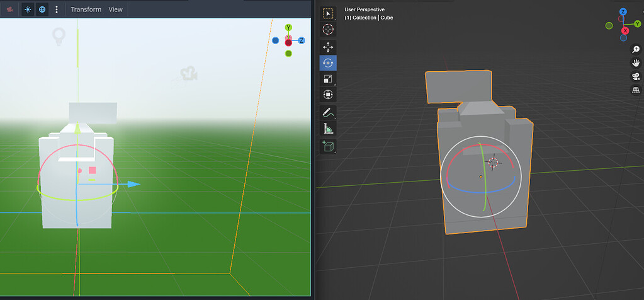Open the Transform menu in Godot
The width and height of the screenshot is (644, 300).
coord(86,9)
